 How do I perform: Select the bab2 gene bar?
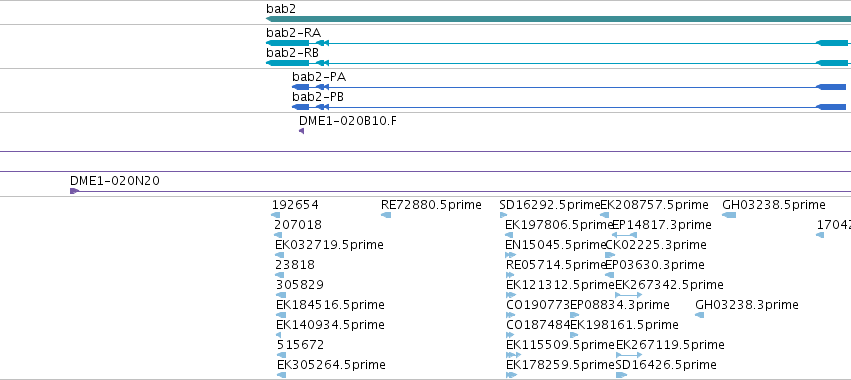point(558,19)
